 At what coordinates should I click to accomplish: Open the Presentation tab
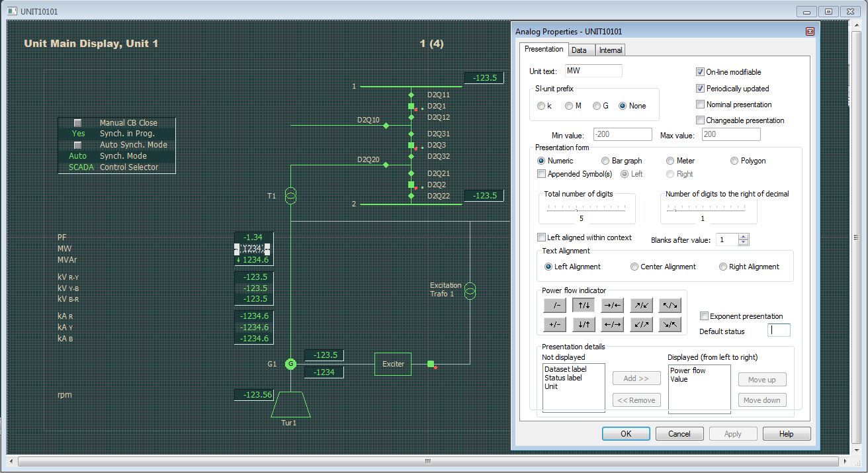tap(544, 49)
